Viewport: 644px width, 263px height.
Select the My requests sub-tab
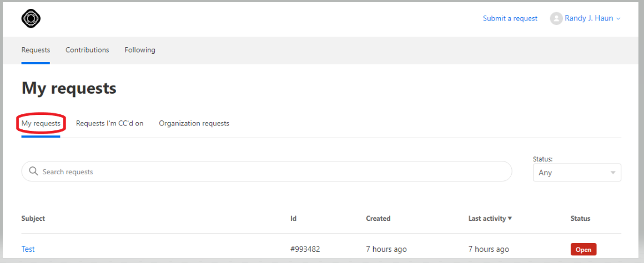[41, 123]
